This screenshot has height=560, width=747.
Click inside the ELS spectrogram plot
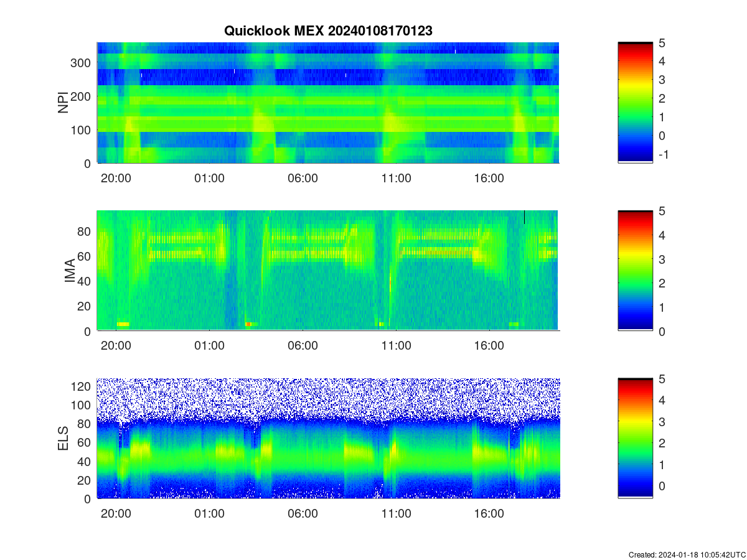tap(328, 438)
